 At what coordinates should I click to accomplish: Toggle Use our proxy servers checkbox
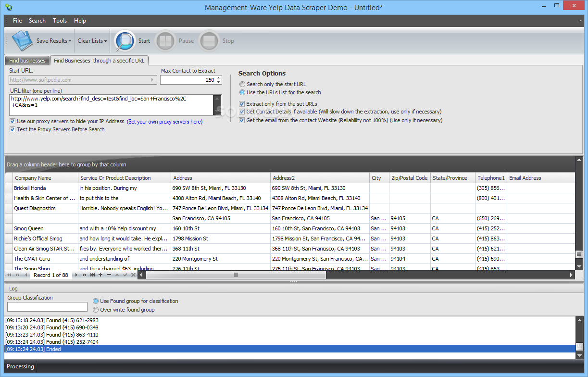pyautogui.click(x=13, y=122)
